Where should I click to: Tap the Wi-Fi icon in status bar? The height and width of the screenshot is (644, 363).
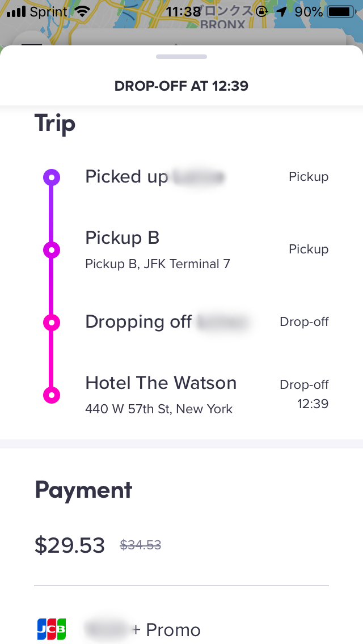coord(83,12)
